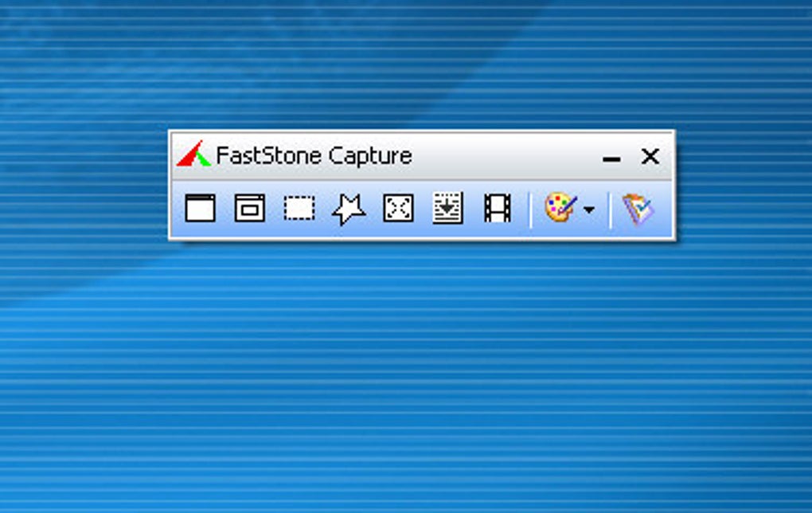
Task: Click the output palette icon
Action: click(x=561, y=208)
